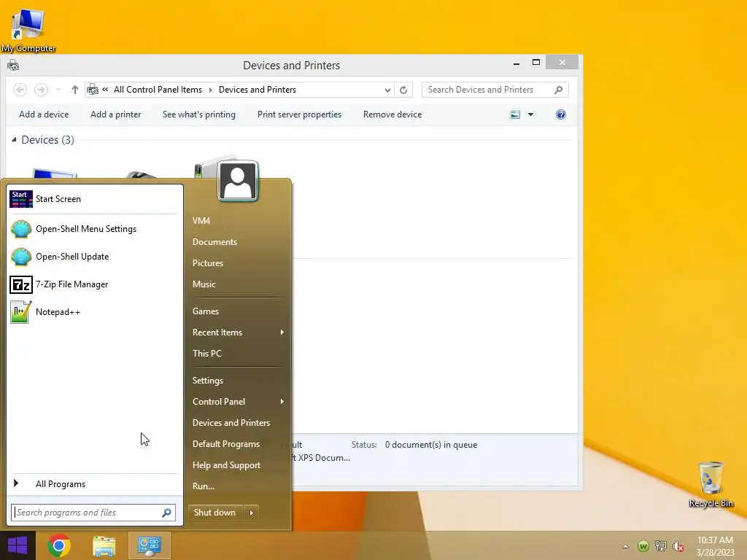Screen dimensions: 747x560
Task: Open the Open-Shell Update entry
Action: click(x=94, y=257)
